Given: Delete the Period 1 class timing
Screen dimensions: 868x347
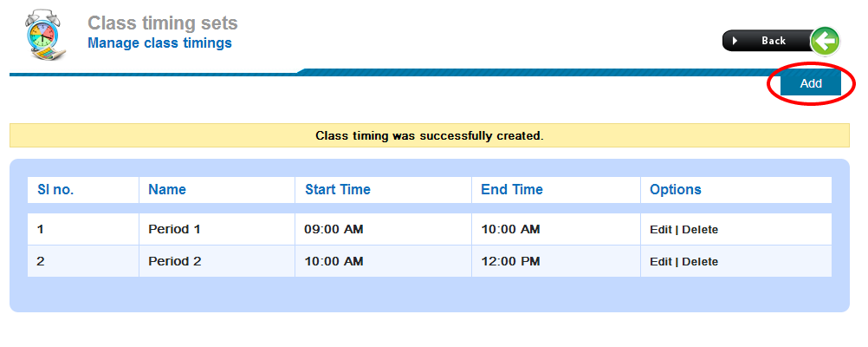Looking at the screenshot, I should (700, 230).
